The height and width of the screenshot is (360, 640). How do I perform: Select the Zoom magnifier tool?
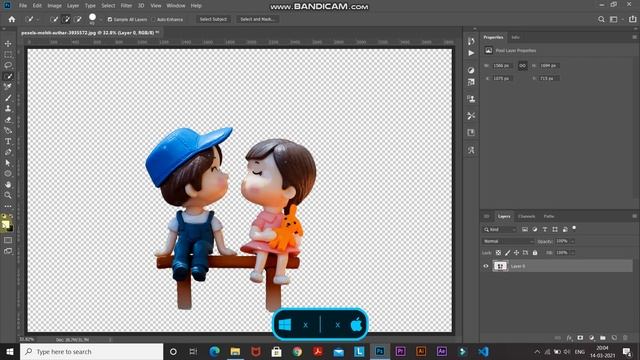(8, 195)
